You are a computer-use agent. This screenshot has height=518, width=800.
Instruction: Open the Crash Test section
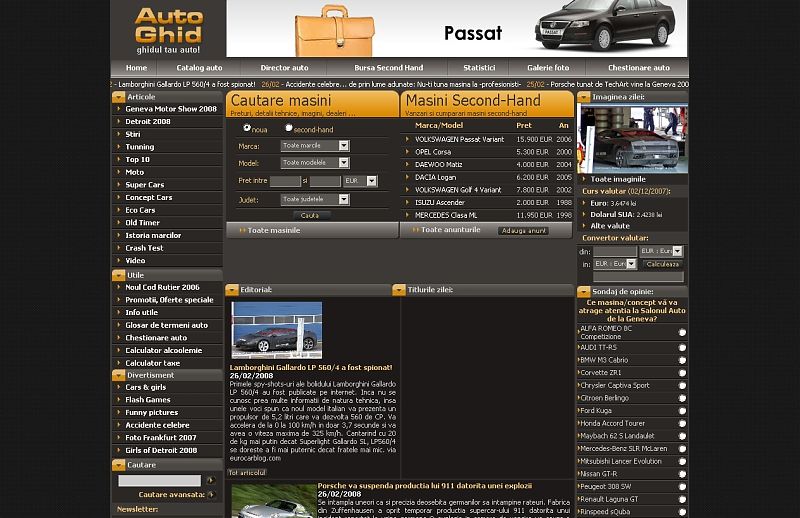[x=144, y=248]
